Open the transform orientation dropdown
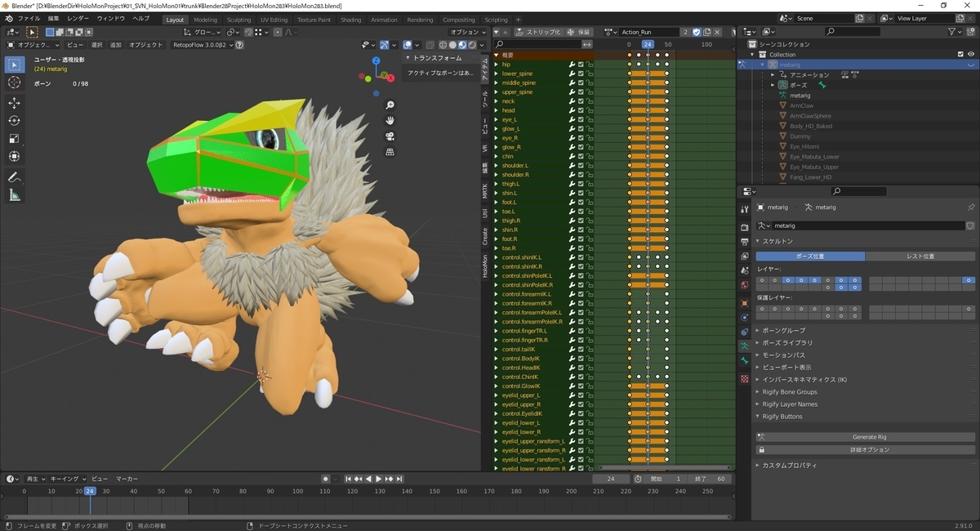The width and height of the screenshot is (980, 531). [203, 32]
